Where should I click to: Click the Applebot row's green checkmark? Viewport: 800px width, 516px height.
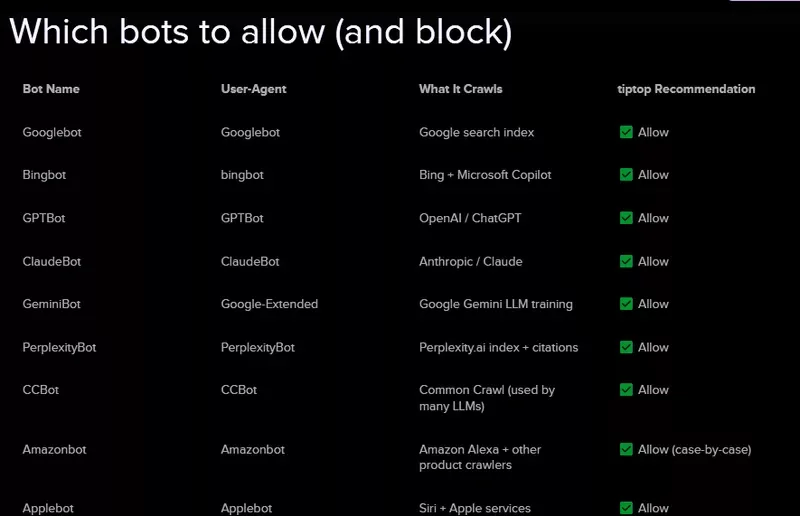(626, 508)
